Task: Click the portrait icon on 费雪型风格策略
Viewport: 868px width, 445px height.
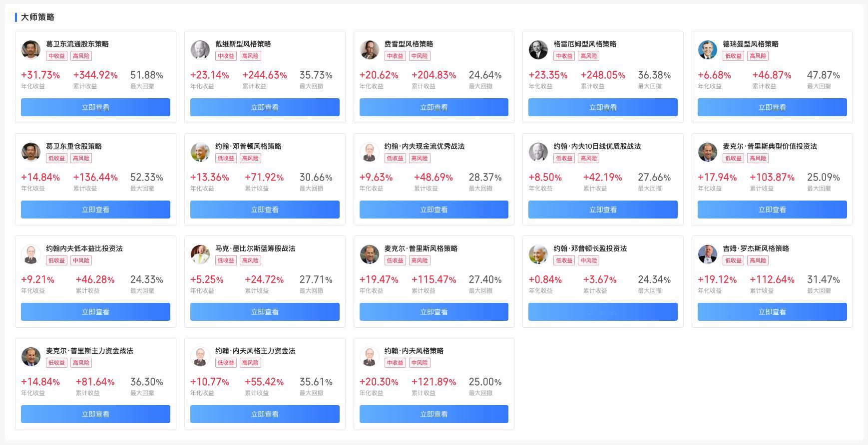Action: coord(370,49)
